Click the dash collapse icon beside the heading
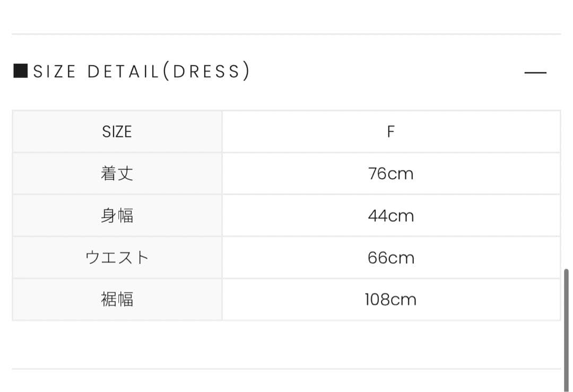 pyautogui.click(x=536, y=73)
